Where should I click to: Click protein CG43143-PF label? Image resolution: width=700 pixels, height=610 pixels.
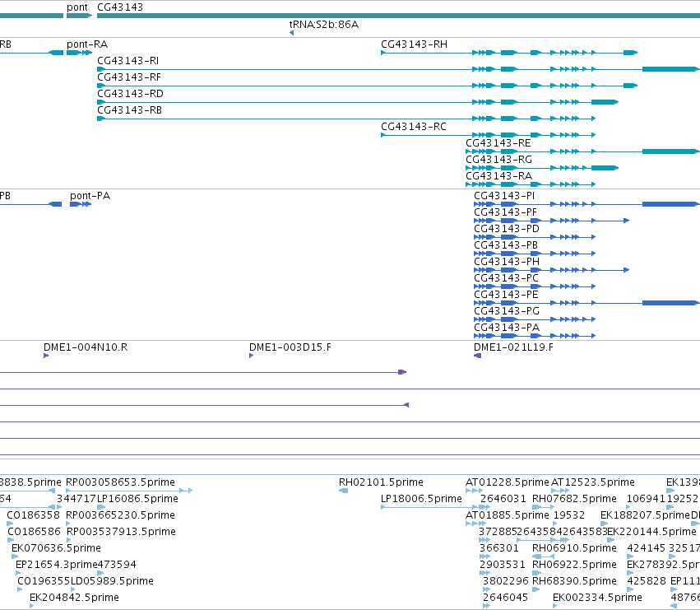click(505, 212)
